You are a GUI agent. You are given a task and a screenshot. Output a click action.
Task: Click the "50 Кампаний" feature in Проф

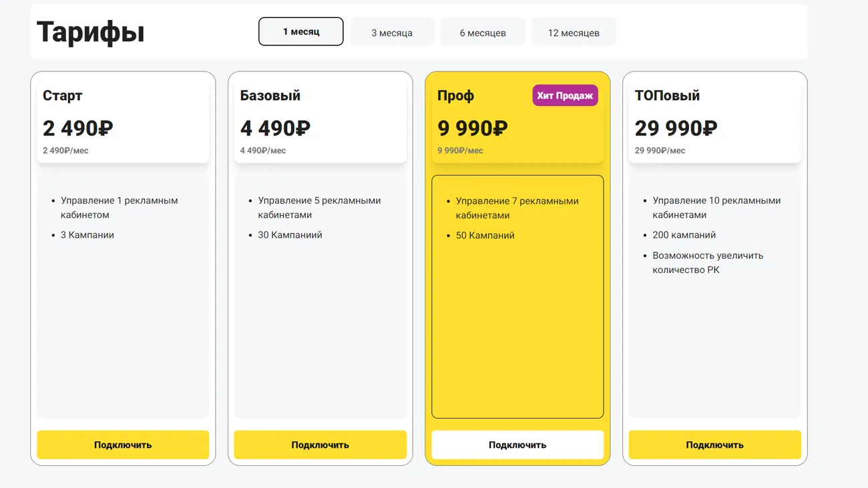click(x=485, y=236)
